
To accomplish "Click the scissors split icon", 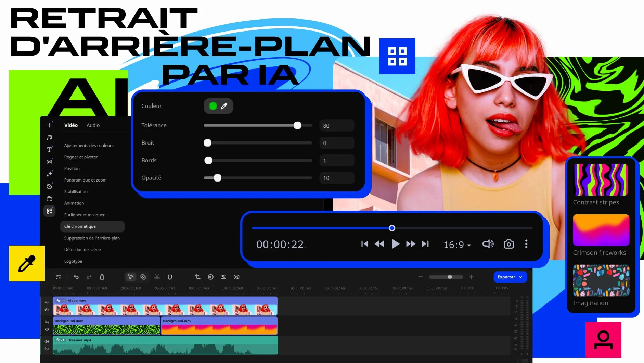I will tap(157, 277).
